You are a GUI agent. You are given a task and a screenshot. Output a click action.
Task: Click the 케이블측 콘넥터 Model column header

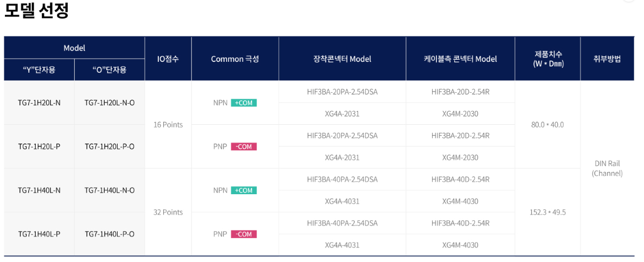tap(460, 59)
